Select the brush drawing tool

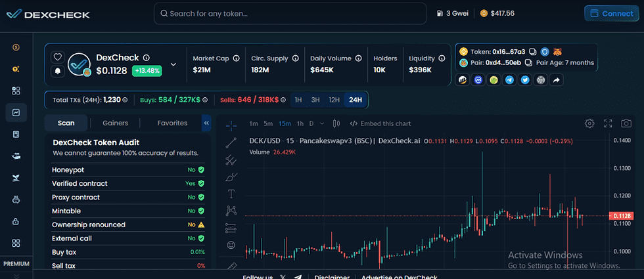[x=231, y=177]
